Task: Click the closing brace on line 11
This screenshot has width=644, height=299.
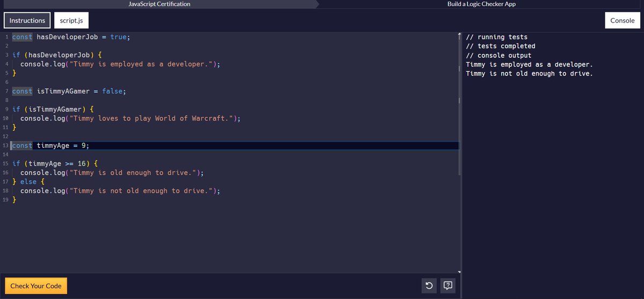Action: point(14,128)
